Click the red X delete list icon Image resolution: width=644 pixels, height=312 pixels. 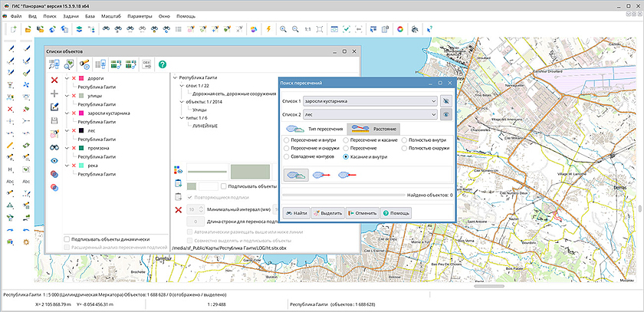[x=54, y=80]
